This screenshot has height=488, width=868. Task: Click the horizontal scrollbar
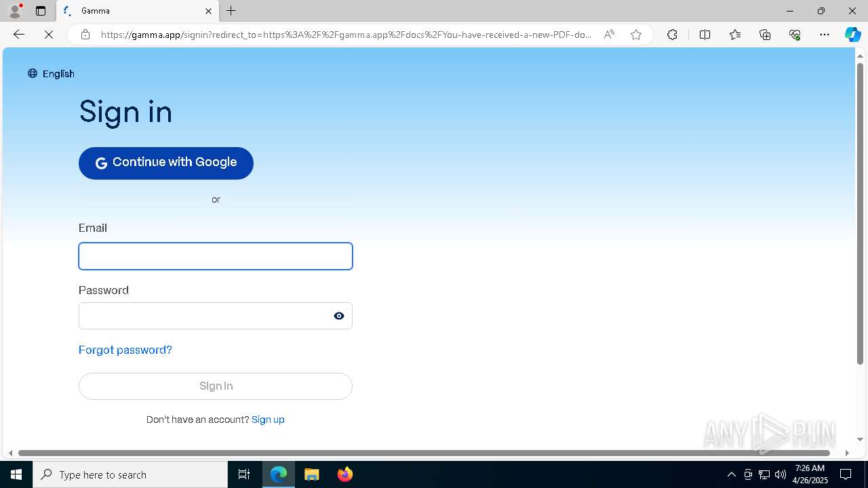click(424, 453)
